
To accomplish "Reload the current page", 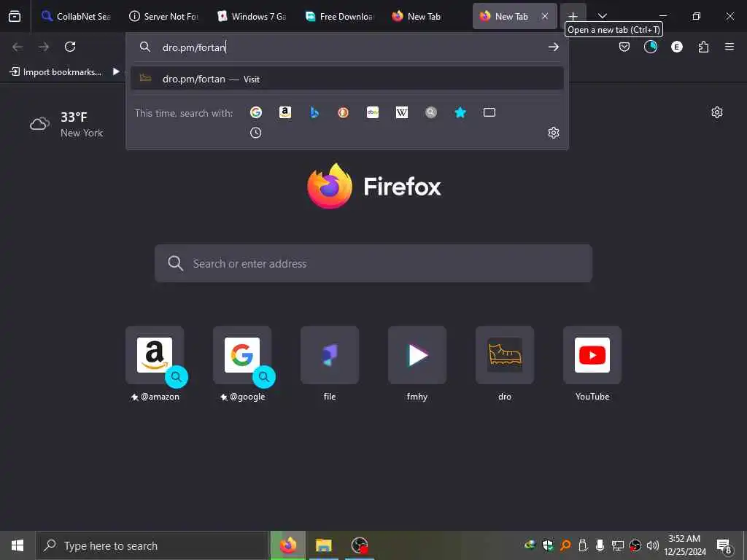I will [70, 47].
